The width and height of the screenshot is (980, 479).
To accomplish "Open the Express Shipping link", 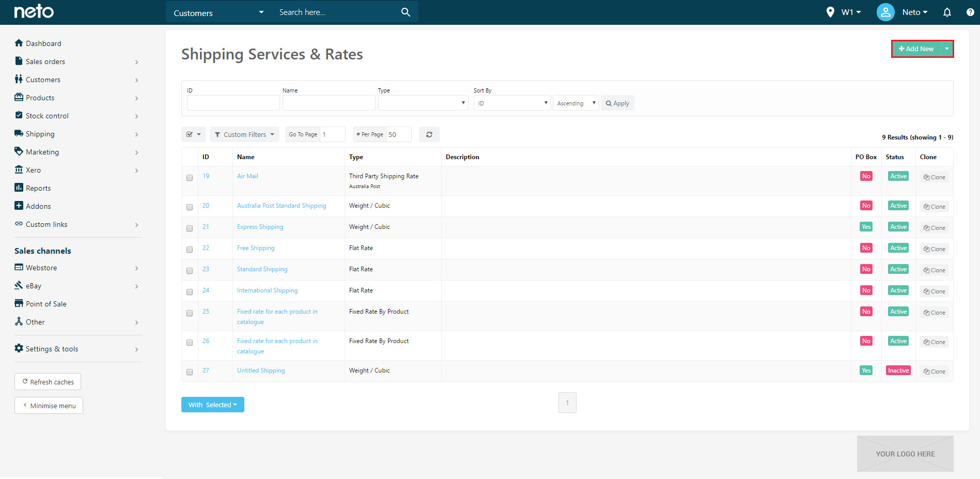I will pyautogui.click(x=260, y=227).
